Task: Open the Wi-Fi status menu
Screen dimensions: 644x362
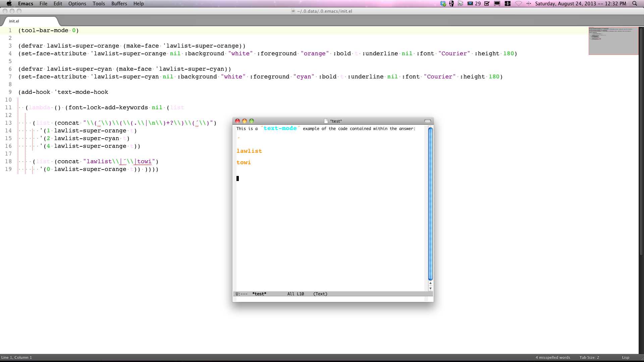Action: [x=519, y=3]
